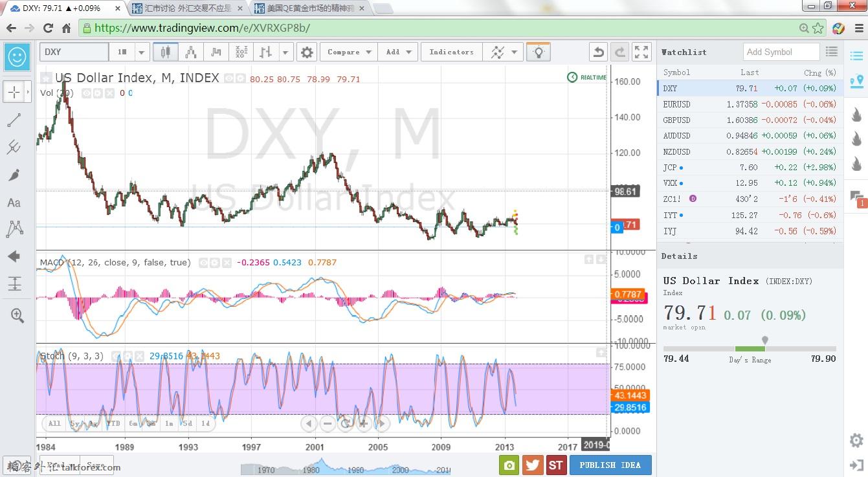This screenshot has width=868, height=477.
Task: Select the zoom in magnifier tool
Action: pyautogui.click(x=17, y=316)
